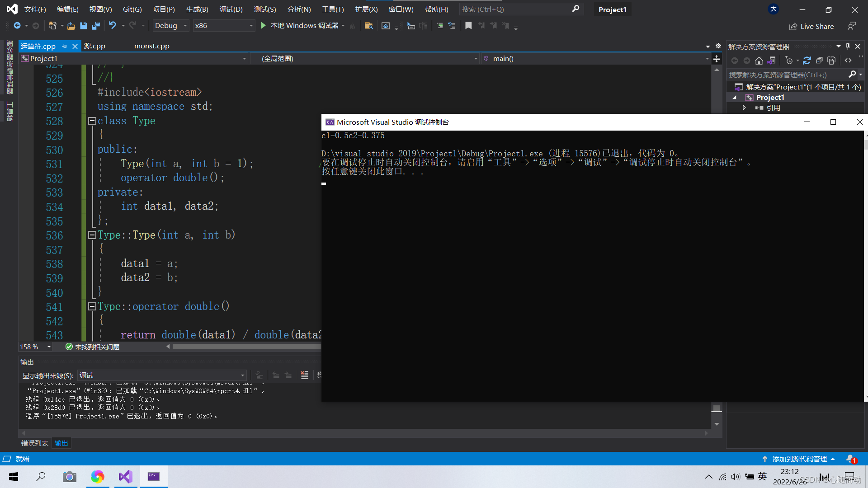
Task: Click Collapse All in Solution Explorer
Action: tap(819, 61)
